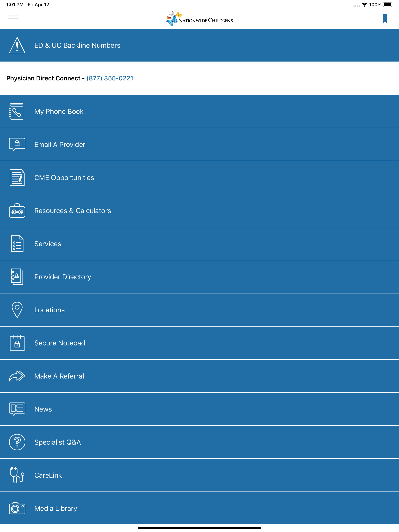Open the News row
Screen dimensions: 399x532
[x=199, y=409]
